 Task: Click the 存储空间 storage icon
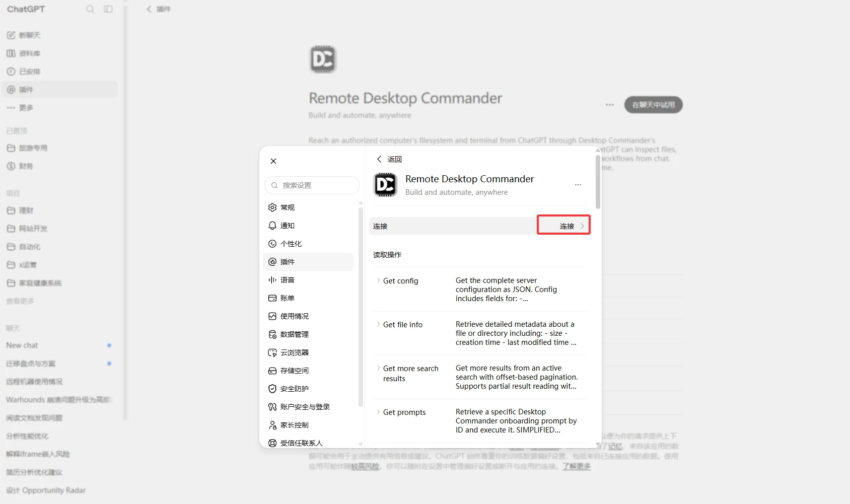pyautogui.click(x=272, y=371)
